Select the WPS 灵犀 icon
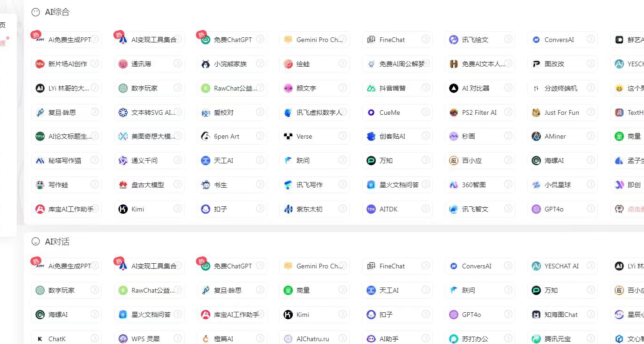The image size is (644, 344). point(123,338)
